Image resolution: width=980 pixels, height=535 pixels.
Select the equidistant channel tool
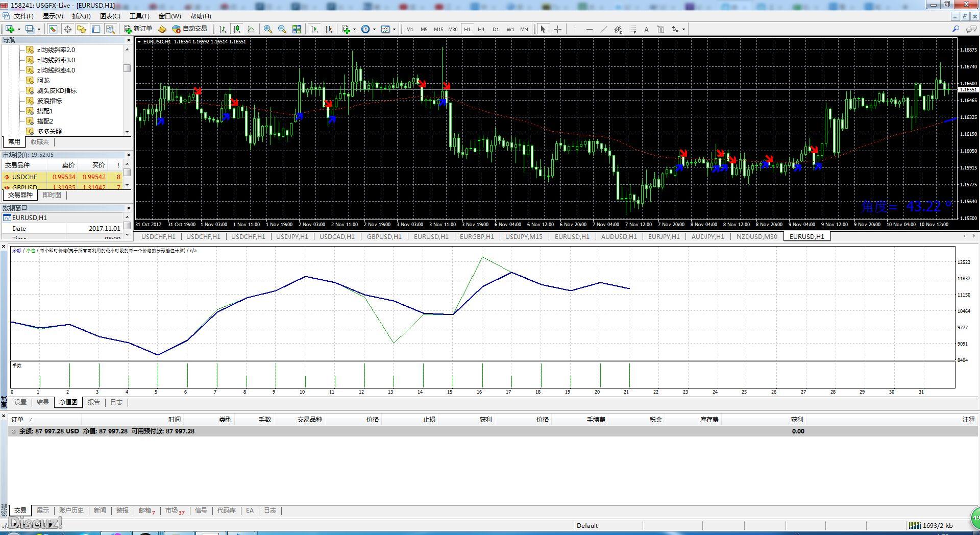618,29
